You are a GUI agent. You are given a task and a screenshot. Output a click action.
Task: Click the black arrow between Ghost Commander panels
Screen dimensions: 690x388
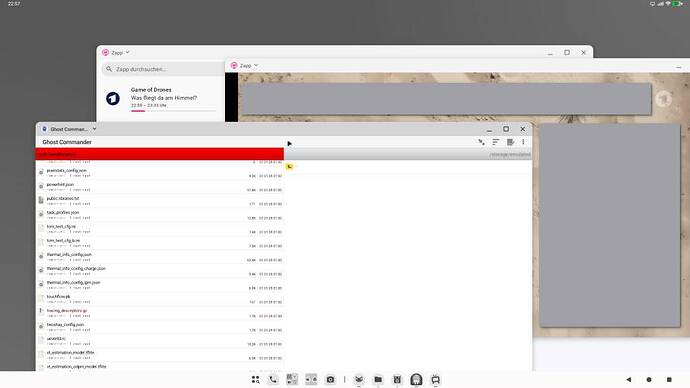289,143
